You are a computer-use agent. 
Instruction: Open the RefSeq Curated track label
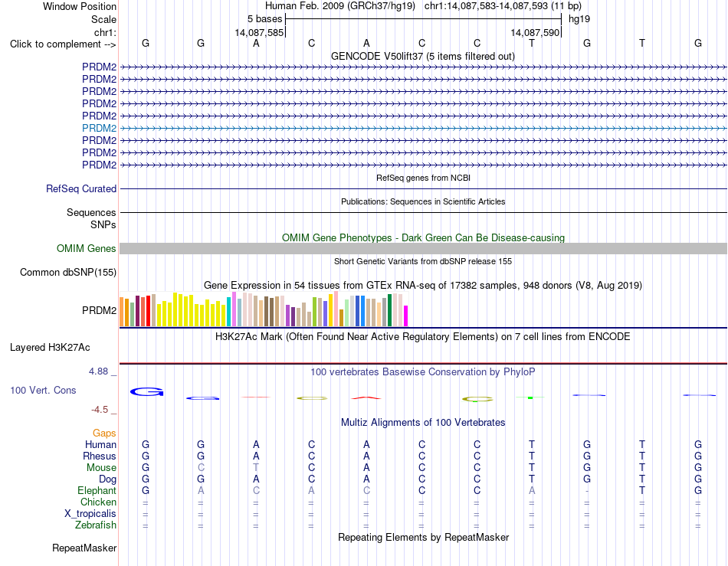coord(81,189)
